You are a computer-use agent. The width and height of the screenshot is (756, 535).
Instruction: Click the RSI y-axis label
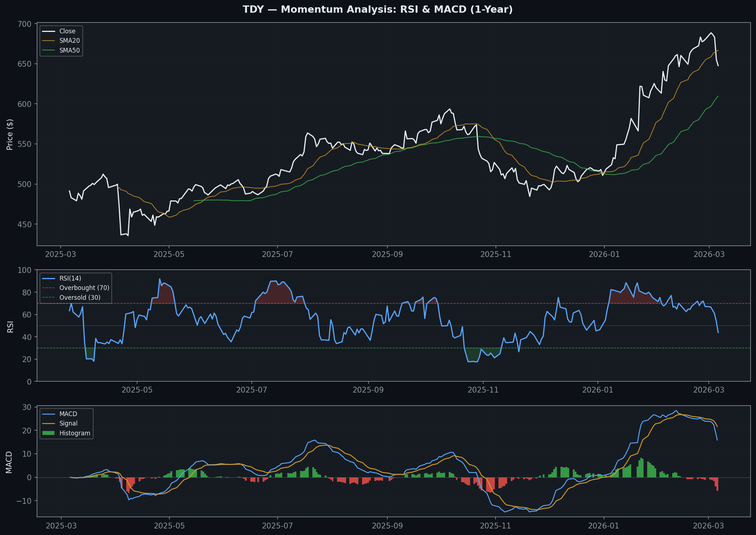[10, 326]
